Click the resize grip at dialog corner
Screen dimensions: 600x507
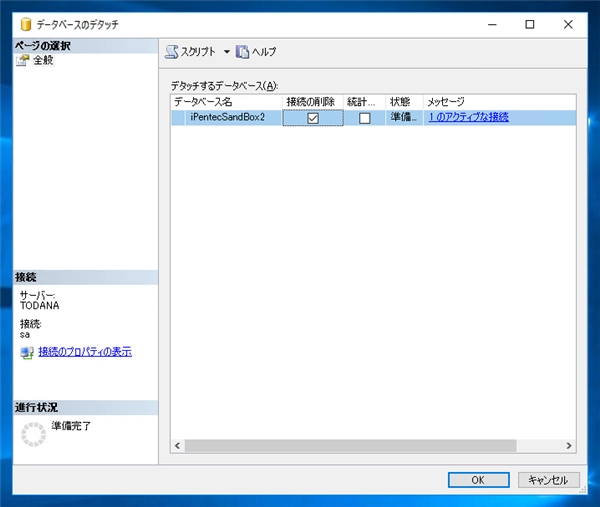click(584, 490)
